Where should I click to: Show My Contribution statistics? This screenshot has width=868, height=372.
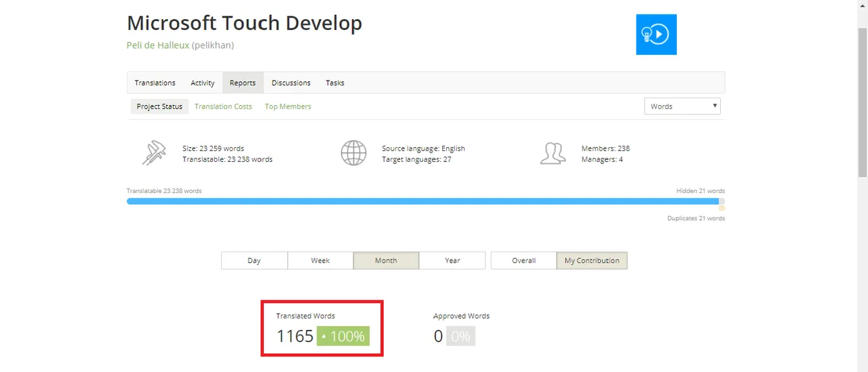tap(592, 260)
